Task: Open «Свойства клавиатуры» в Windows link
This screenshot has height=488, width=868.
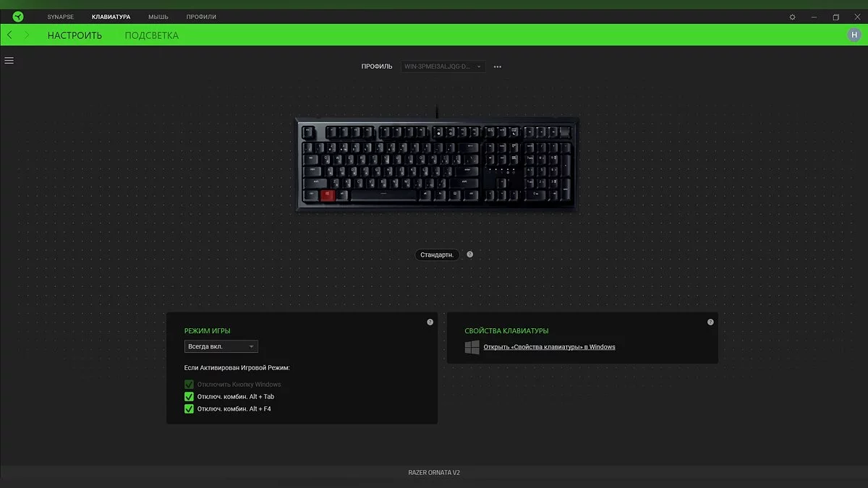Action: [549, 347]
